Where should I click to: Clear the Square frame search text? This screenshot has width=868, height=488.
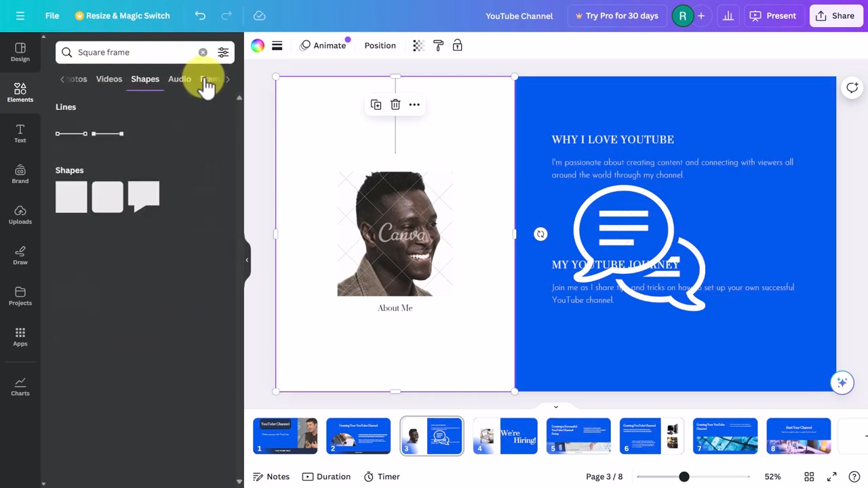pyautogui.click(x=203, y=52)
